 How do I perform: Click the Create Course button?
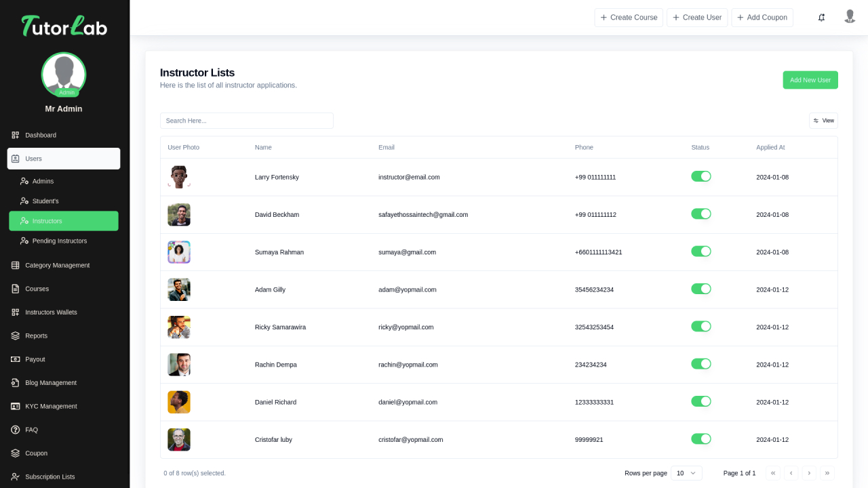coord(629,18)
